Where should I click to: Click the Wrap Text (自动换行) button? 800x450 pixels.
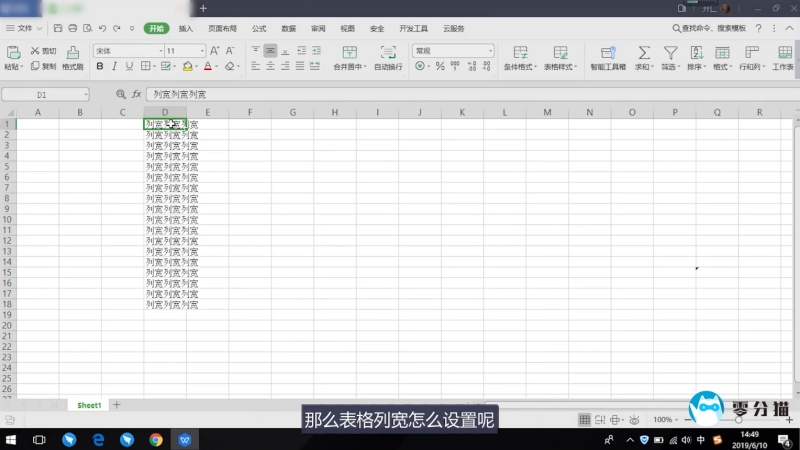[x=388, y=57]
